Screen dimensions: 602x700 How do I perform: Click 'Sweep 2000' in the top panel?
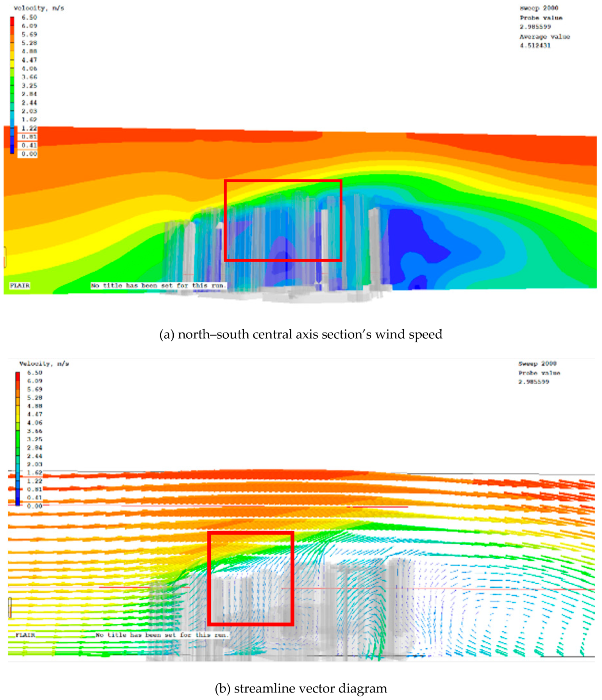pos(539,8)
